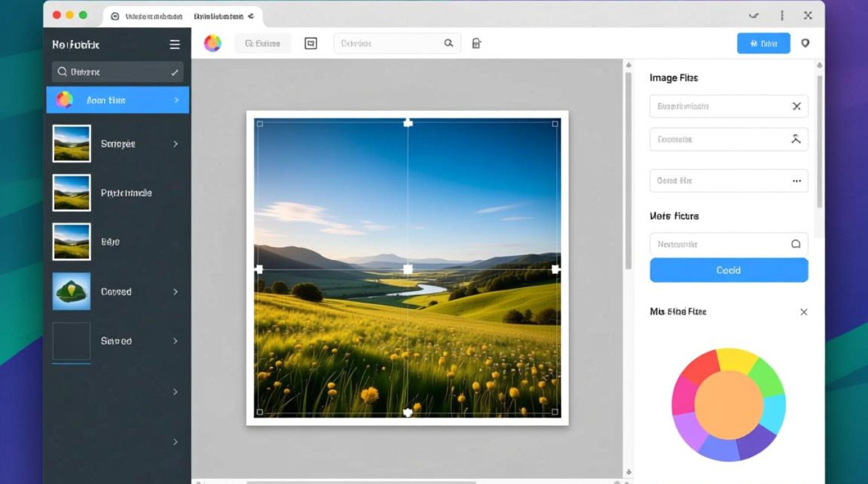
Task: Close the color wheel panel section
Action: pyautogui.click(x=803, y=312)
